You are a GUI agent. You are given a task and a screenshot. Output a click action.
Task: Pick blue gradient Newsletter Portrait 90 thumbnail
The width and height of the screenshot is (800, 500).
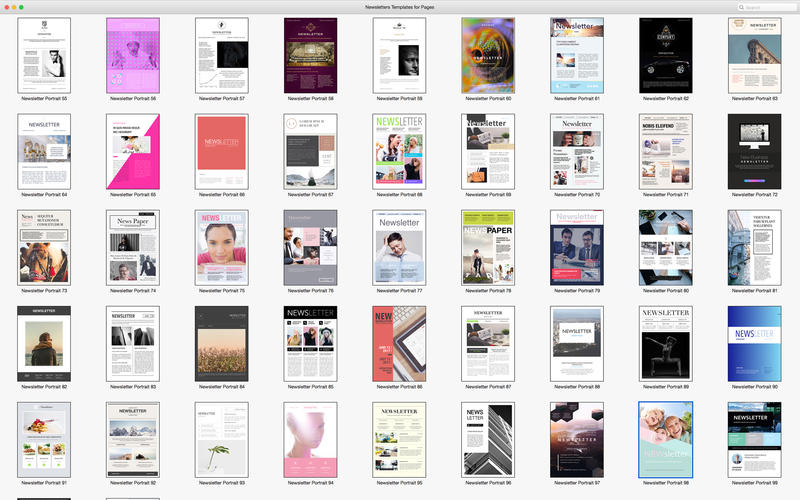click(x=754, y=343)
